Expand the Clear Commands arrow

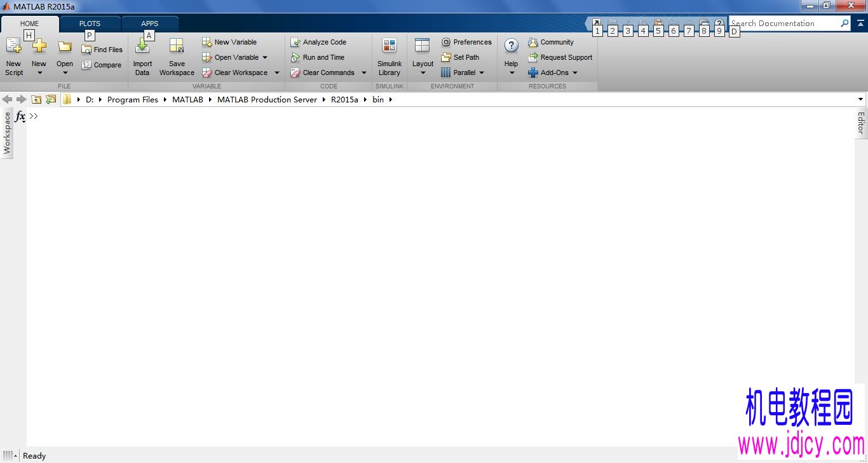click(x=364, y=73)
